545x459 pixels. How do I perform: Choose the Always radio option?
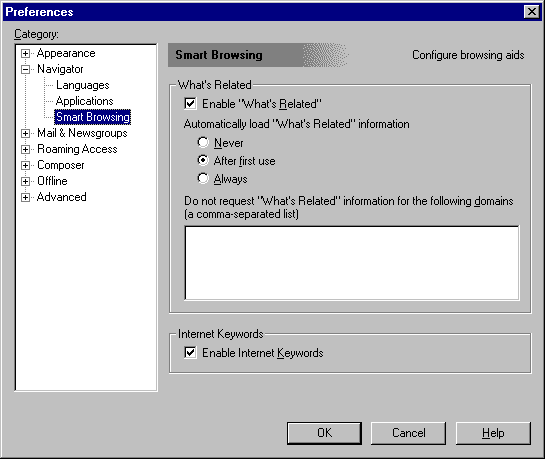click(203, 179)
